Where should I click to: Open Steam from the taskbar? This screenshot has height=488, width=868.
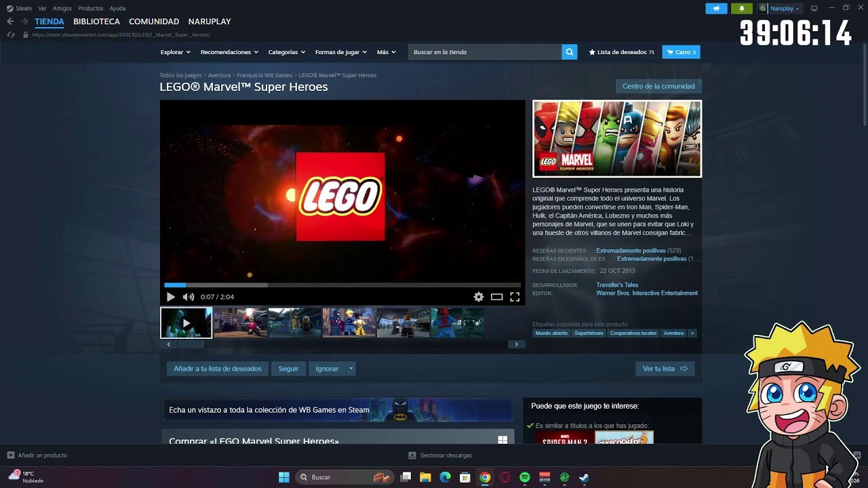[584, 477]
